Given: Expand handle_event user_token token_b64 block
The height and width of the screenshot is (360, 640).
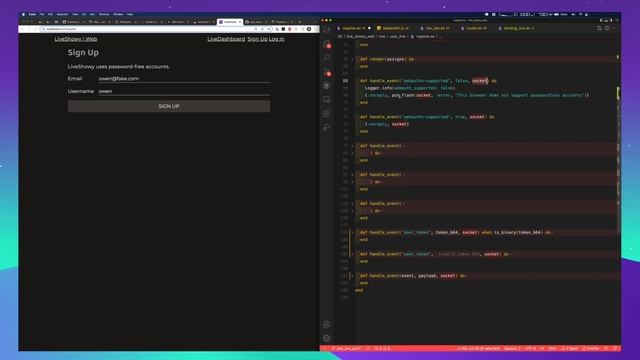Looking at the screenshot, I should pos(353,232).
